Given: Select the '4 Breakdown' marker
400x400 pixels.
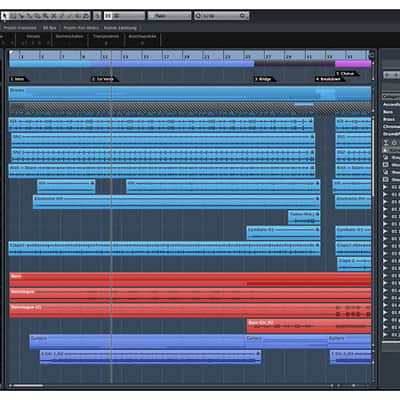Looking at the screenshot, I should (330, 79).
